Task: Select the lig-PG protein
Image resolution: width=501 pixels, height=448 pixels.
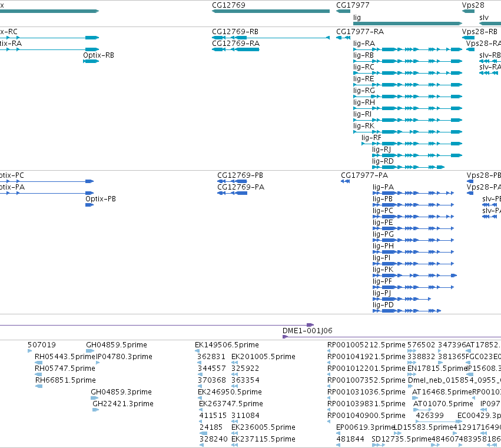Action: [383, 234]
